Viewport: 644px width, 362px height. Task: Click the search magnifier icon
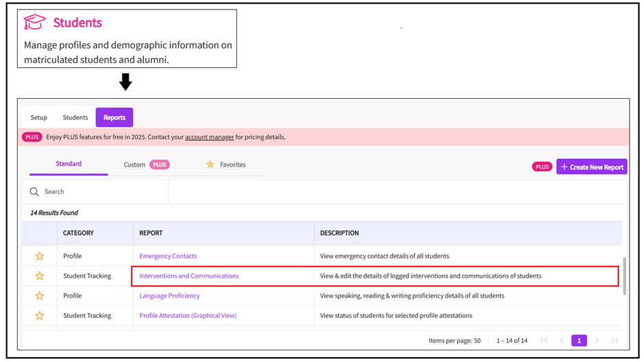pyautogui.click(x=34, y=192)
